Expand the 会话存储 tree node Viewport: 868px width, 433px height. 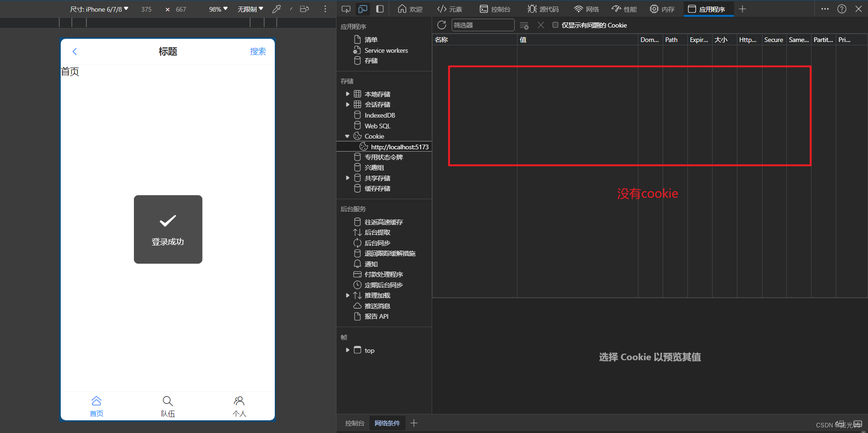point(348,105)
